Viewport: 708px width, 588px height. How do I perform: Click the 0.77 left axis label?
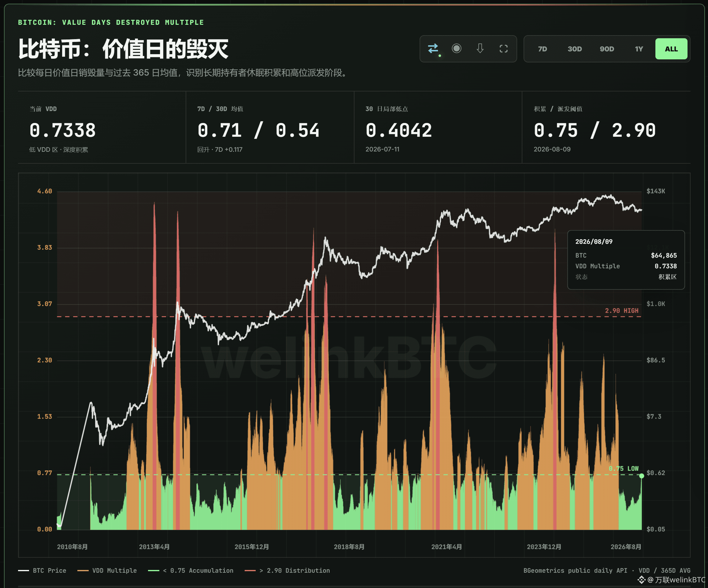[x=45, y=473]
